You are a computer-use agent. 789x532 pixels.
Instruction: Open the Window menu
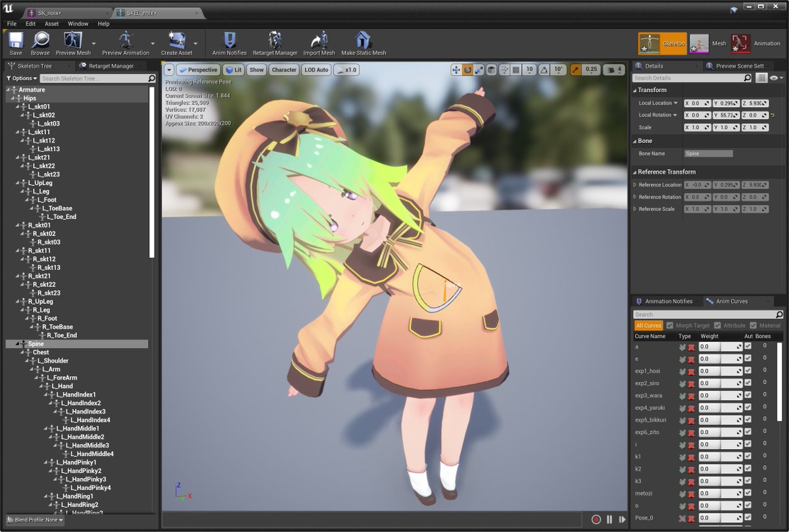(x=78, y=24)
